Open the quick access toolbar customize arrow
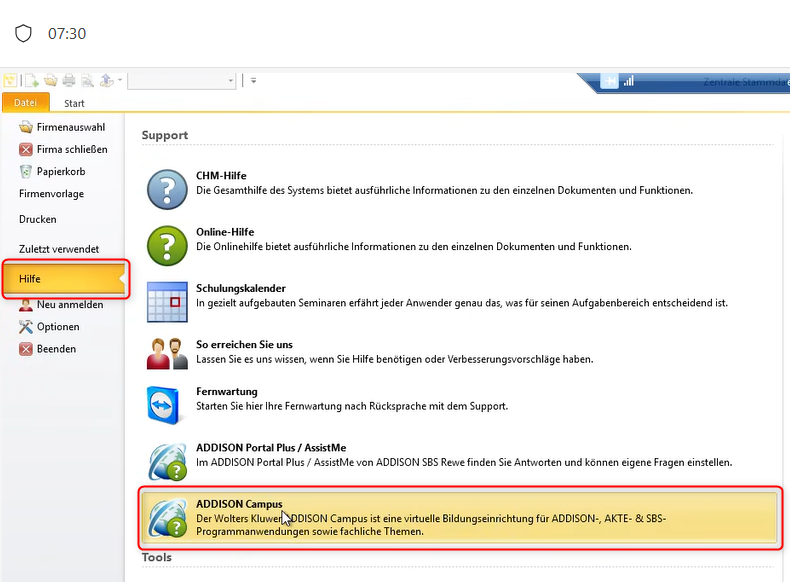 (x=253, y=81)
